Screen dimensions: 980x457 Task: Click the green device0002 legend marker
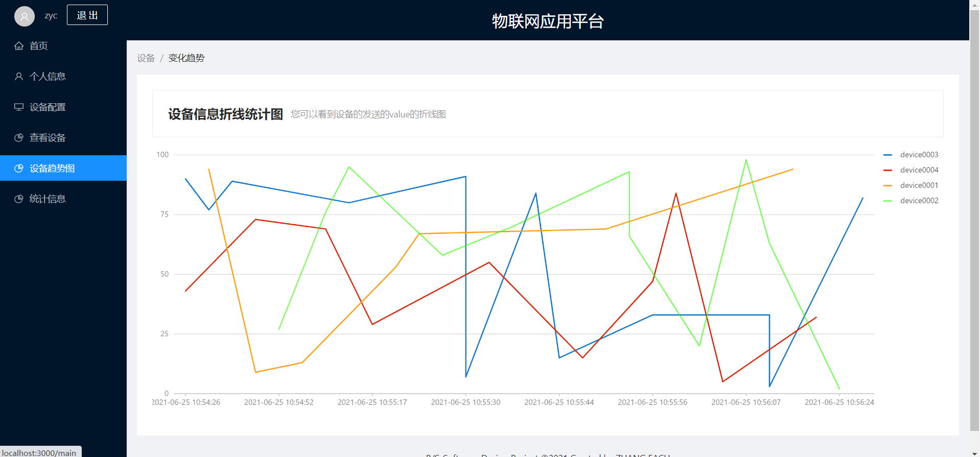click(888, 201)
